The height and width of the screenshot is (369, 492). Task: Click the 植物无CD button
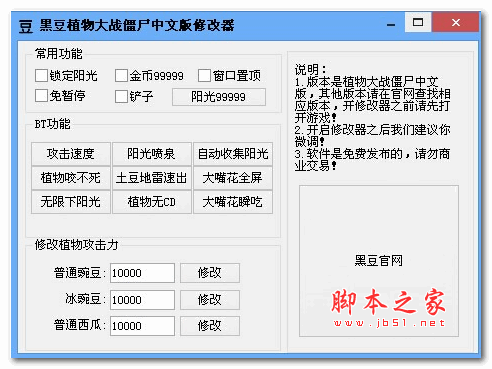[152, 202]
